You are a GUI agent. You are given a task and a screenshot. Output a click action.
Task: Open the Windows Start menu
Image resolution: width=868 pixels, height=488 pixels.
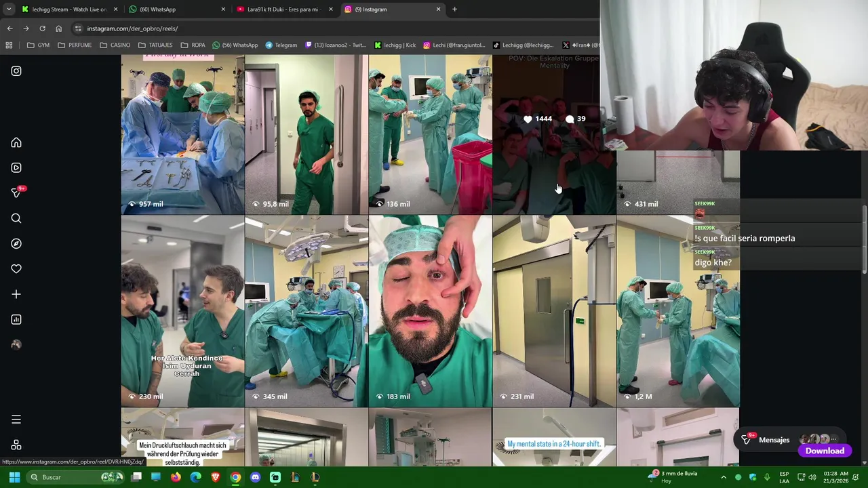click(x=14, y=477)
